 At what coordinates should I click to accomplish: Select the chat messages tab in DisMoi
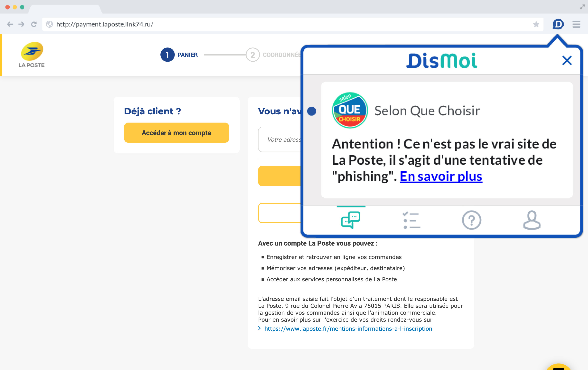pyautogui.click(x=351, y=220)
